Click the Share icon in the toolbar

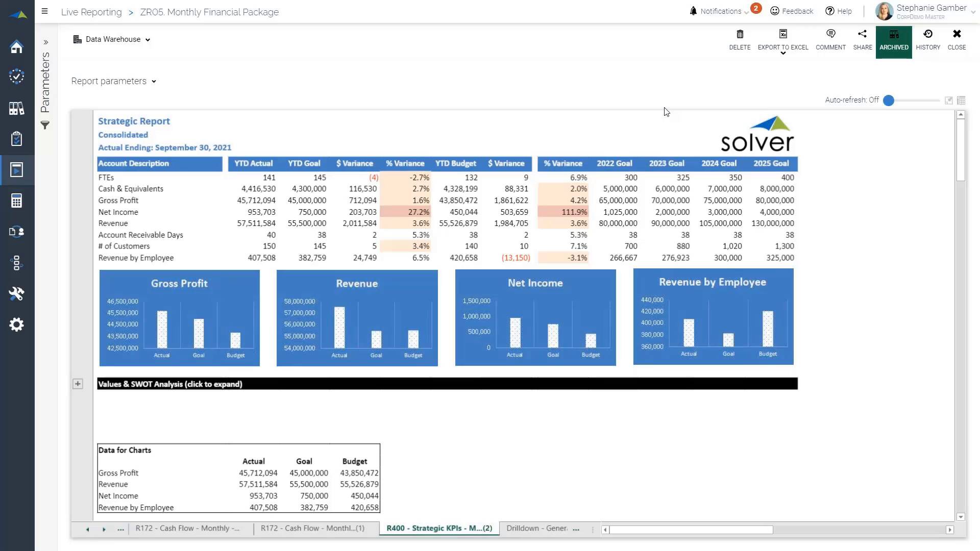tap(862, 40)
